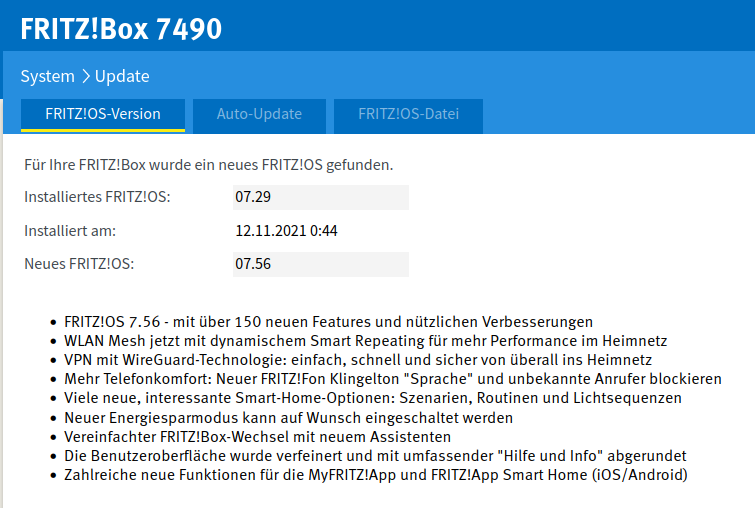755x508 pixels.
Task: Click the Smart-Home-Optionen bullet line
Action: [373, 398]
